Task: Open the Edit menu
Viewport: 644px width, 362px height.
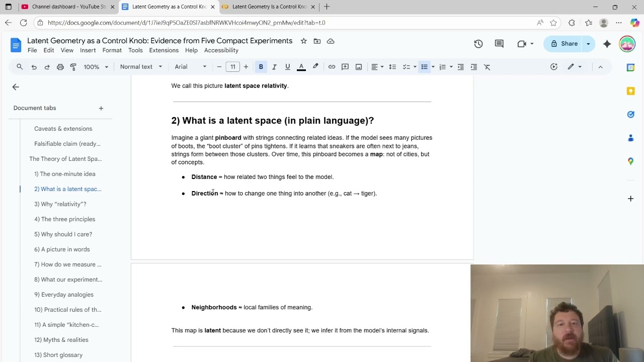Action: [x=49, y=50]
